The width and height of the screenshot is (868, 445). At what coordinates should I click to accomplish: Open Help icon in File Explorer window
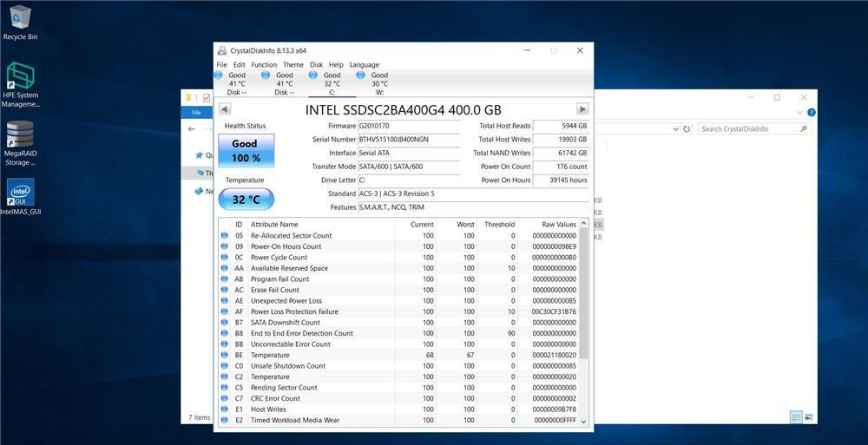[x=811, y=113]
